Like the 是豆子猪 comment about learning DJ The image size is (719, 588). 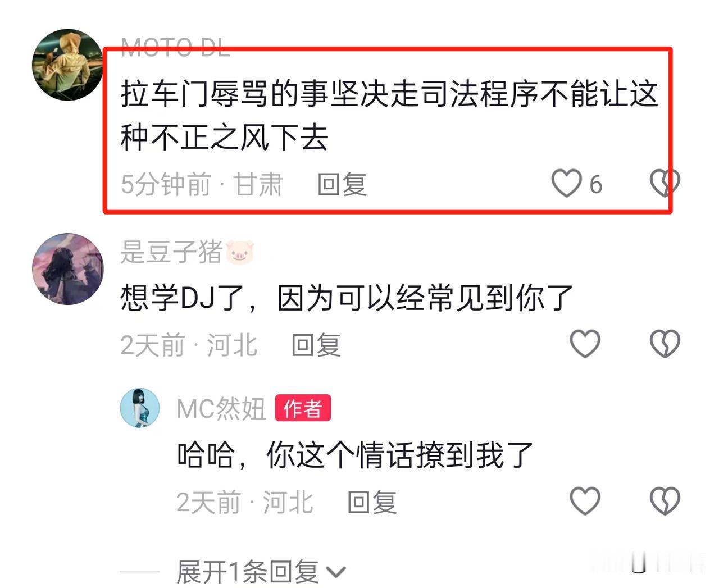[x=585, y=344]
